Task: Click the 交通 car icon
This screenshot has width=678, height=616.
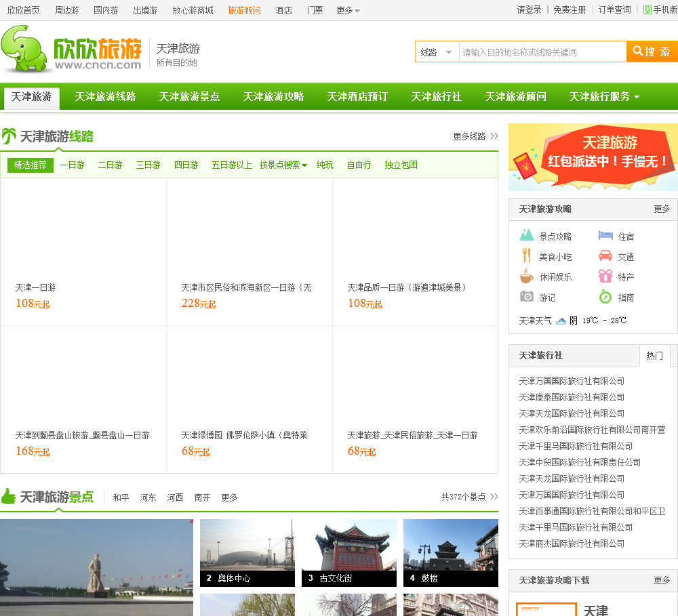Action: [x=605, y=256]
